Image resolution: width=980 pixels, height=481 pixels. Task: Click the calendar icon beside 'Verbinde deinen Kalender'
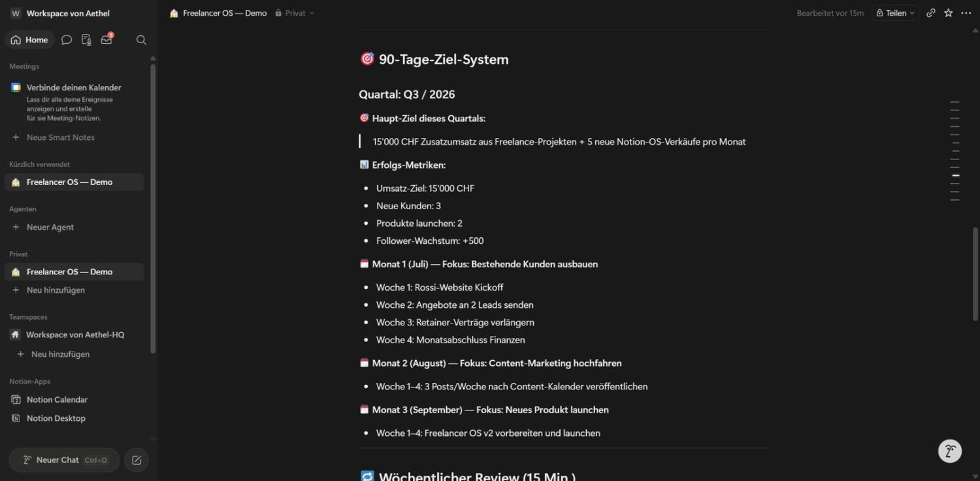pos(16,88)
